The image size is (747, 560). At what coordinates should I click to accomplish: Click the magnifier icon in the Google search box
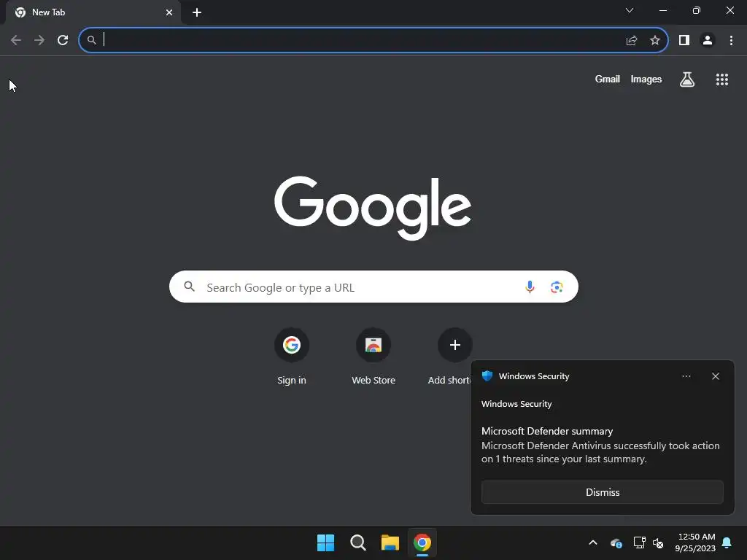[x=190, y=287]
